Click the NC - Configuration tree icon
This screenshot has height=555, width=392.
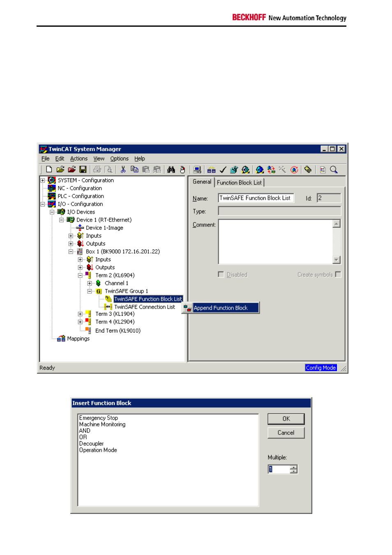[x=51, y=188]
